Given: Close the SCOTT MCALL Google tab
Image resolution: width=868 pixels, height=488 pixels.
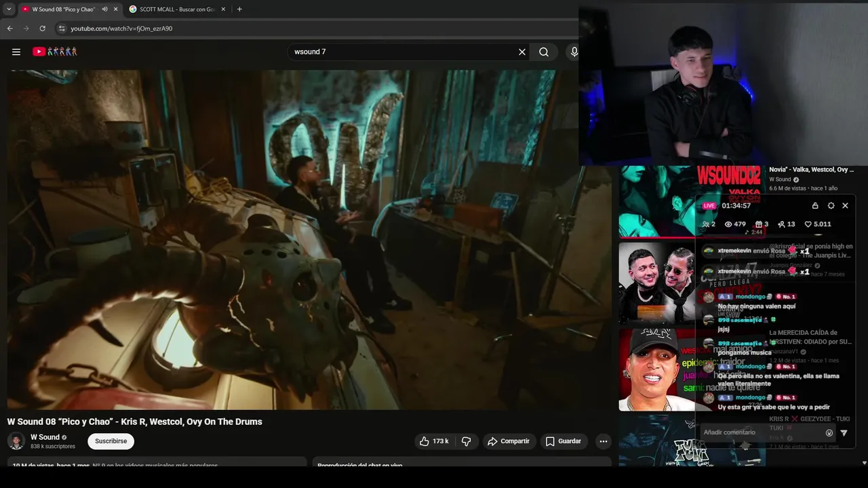Looking at the screenshot, I should click(x=223, y=9).
